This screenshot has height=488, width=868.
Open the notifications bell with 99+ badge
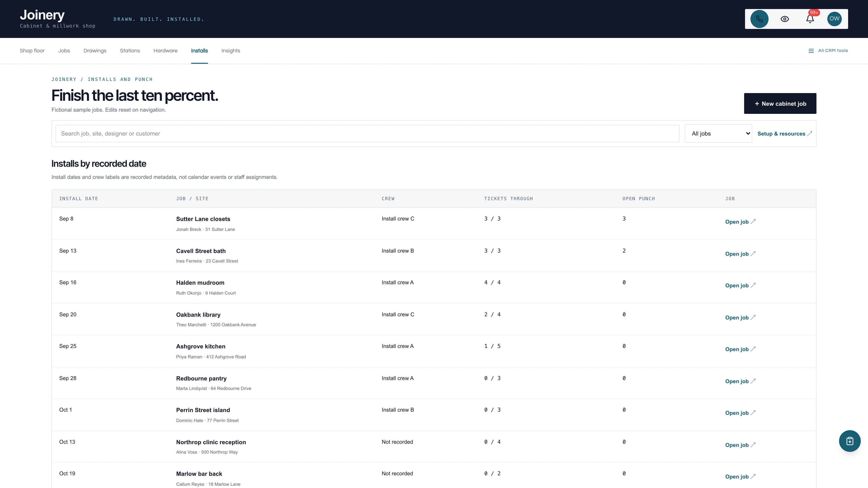810,19
